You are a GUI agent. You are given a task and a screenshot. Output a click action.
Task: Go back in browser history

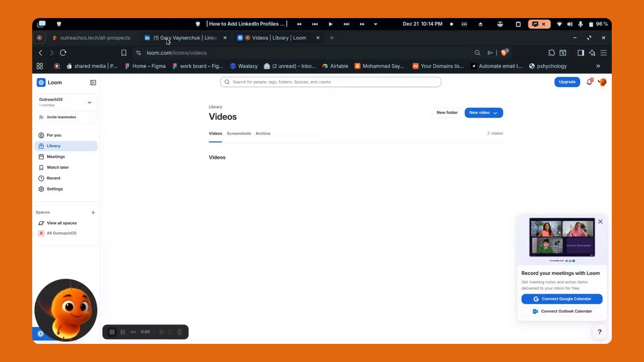[x=41, y=53]
